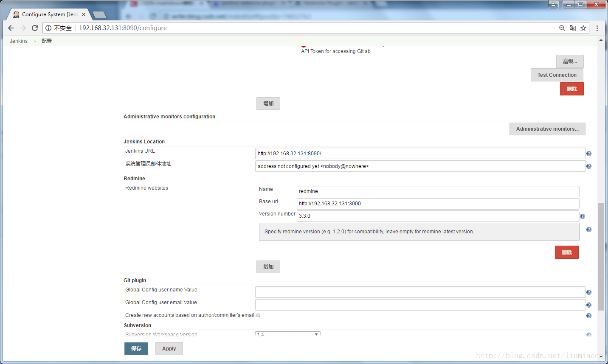Viewport: 608px width, 364px height.
Task: Click the zoom magnifier icon in the address bar
Action: click(x=562, y=28)
